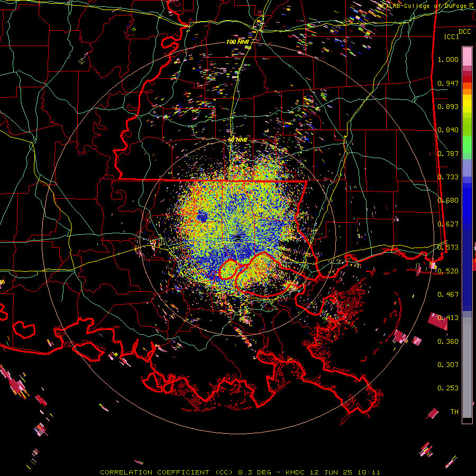Select the 0.307 scale value
Image resolution: width=476 pixels, height=476 pixels.
point(448,365)
